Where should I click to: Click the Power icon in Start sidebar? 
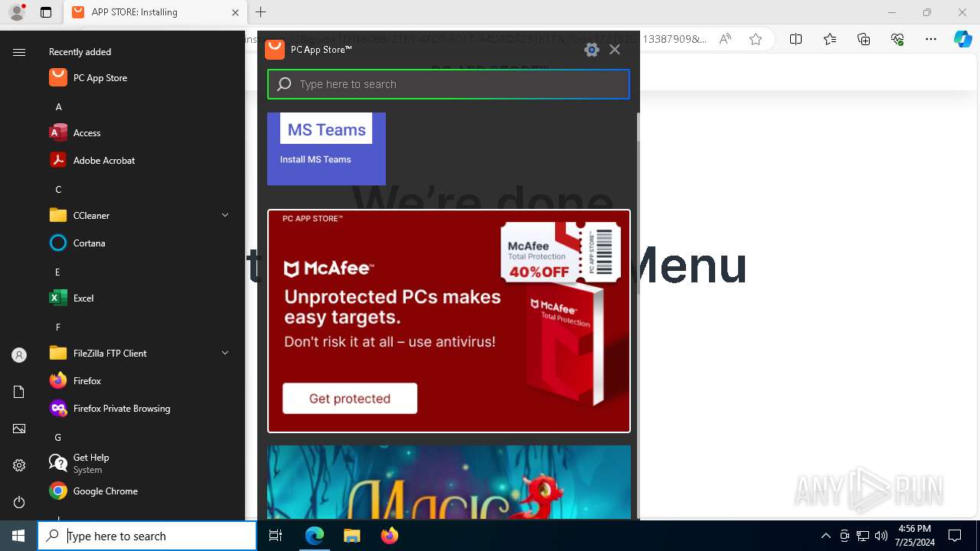[x=19, y=502]
